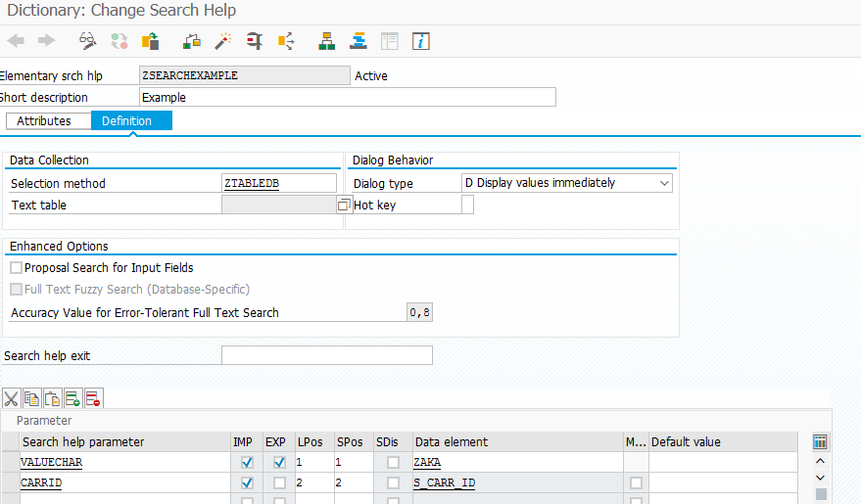Image resolution: width=861 pixels, height=504 pixels.
Task: Click SPos value 2 in CARRID row
Action: [354, 483]
